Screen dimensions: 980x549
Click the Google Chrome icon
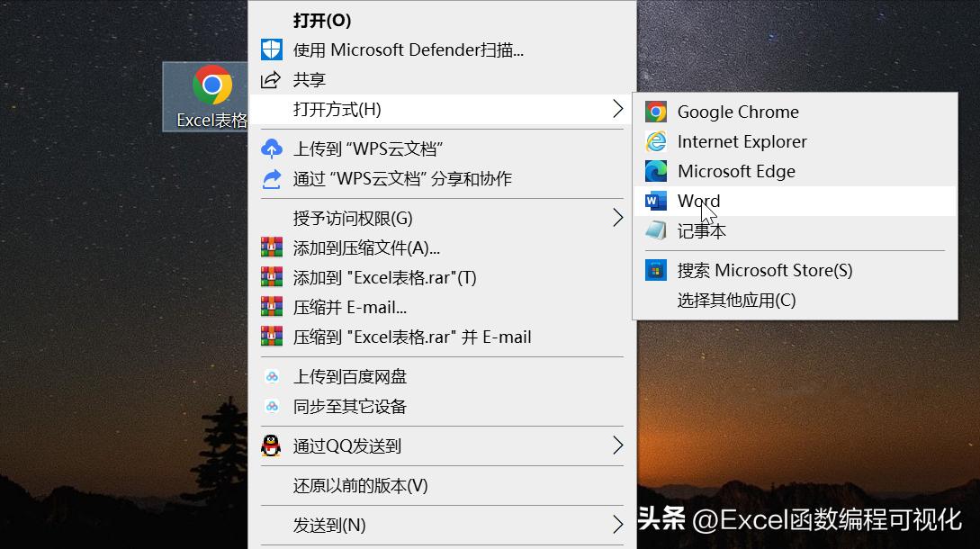656,112
